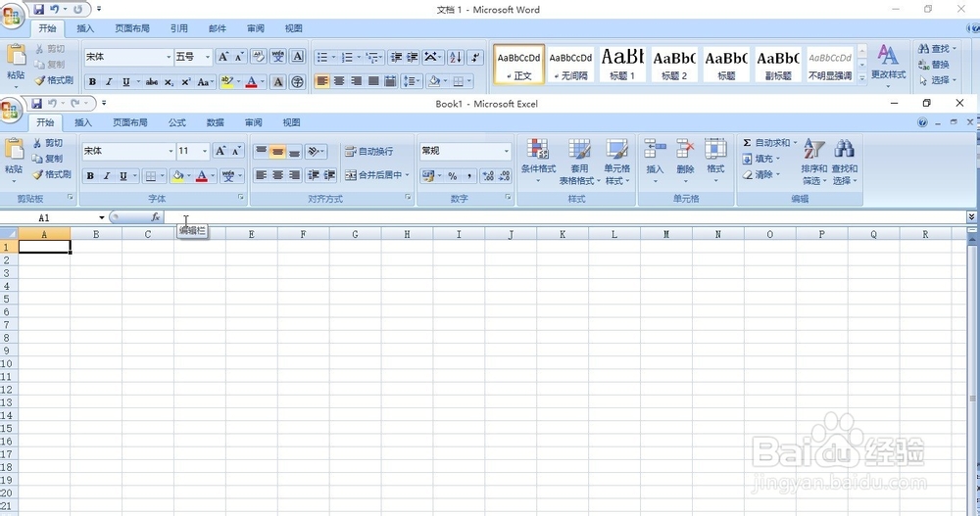The width and height of the screenshot is (980, 516).
Task: Toggle Italic in Excel font group
Action: (107, 176)
